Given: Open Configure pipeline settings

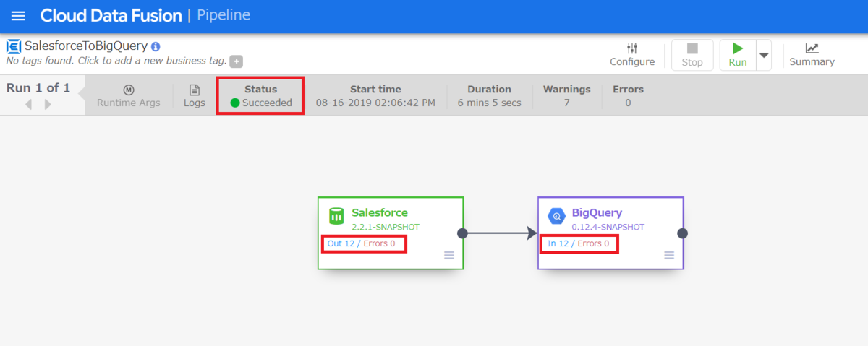Looking at the screenshot, I should tap(632, 55).
